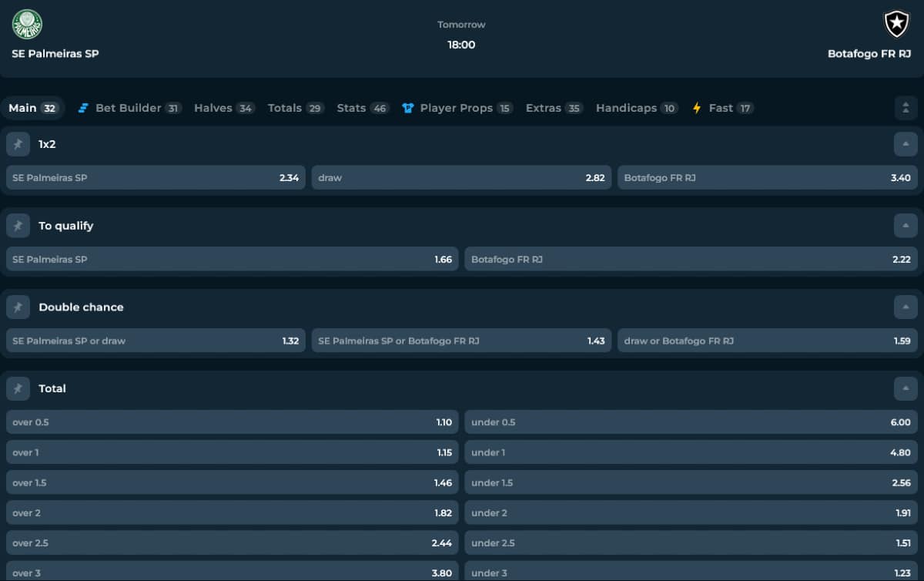924x581 pixels.
Task: Pick SE Palmeiras SP to qualify 1.66
Action: tap(232, 259)
